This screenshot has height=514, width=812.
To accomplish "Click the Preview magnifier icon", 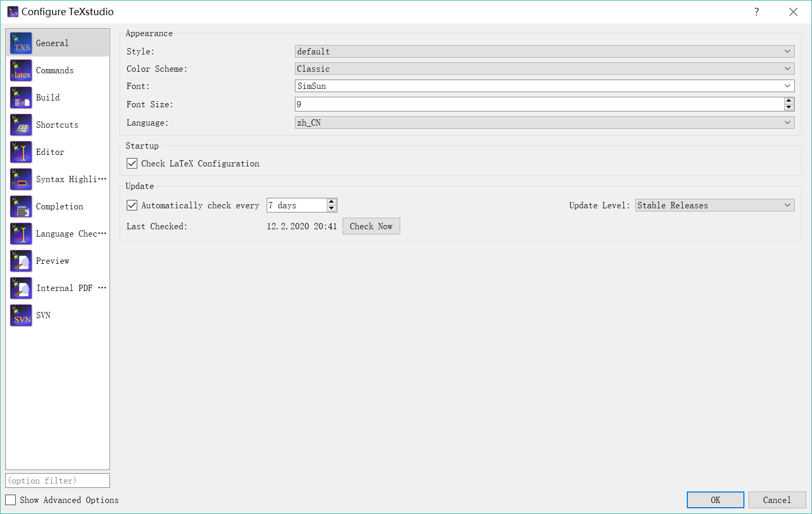I will 21,261.
